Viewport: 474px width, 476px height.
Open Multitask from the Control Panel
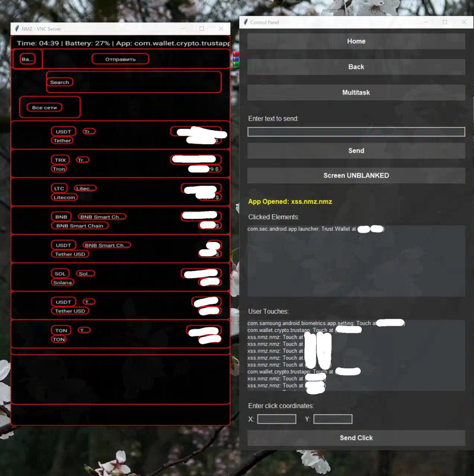pos(356,93)
